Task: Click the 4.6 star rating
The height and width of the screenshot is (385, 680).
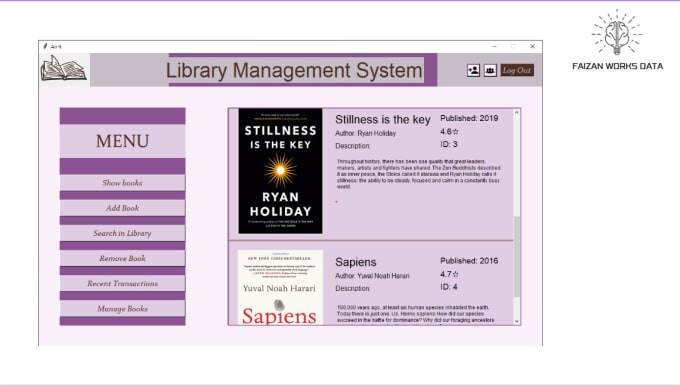Action: [449, 131]
